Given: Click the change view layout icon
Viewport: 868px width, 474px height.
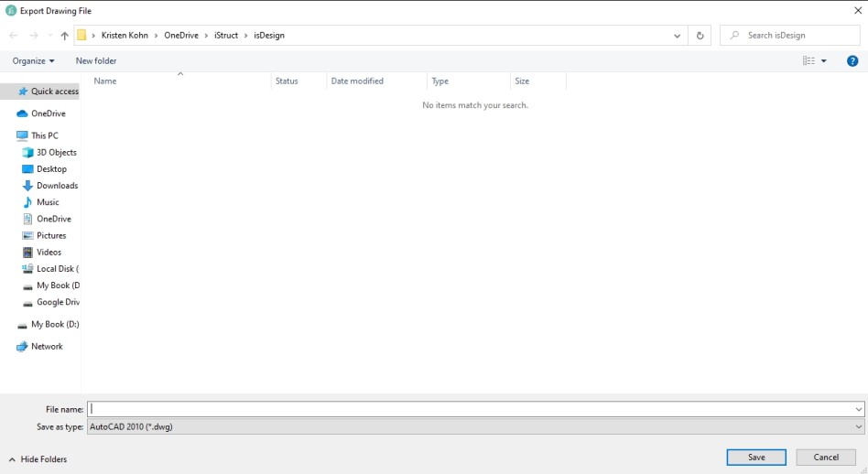Looking at the screenshot, I should click(809, 61).
